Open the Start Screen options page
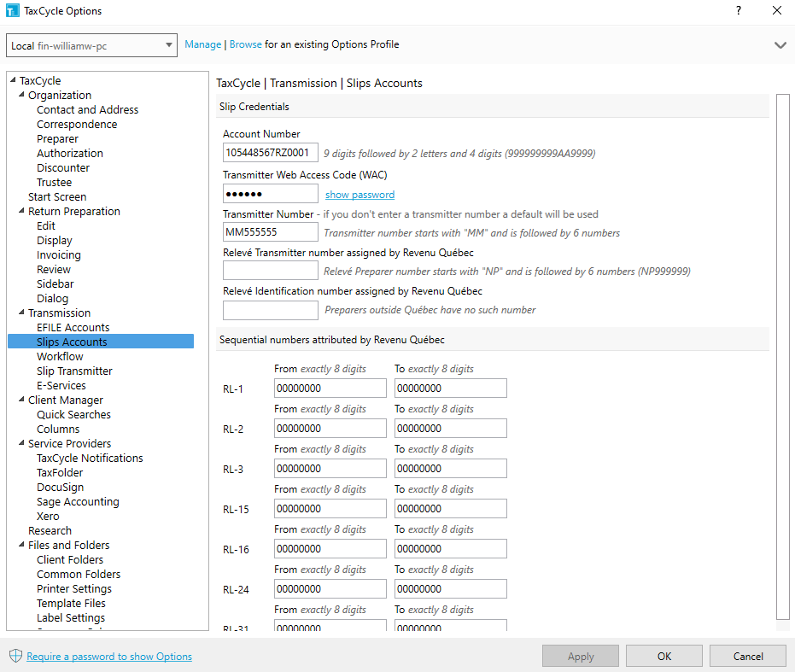The height and width of the screenshot is (672, 795). tap(57, 196)
